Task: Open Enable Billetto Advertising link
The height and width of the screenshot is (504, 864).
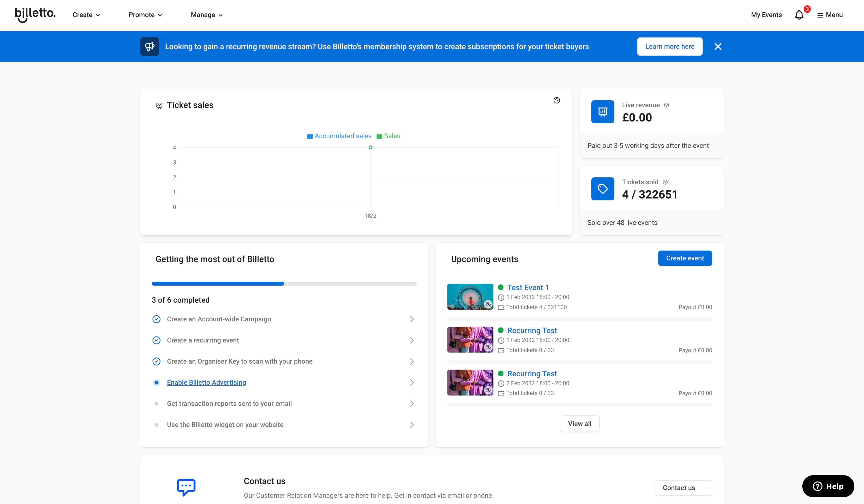Action: [x=206, y=383]
